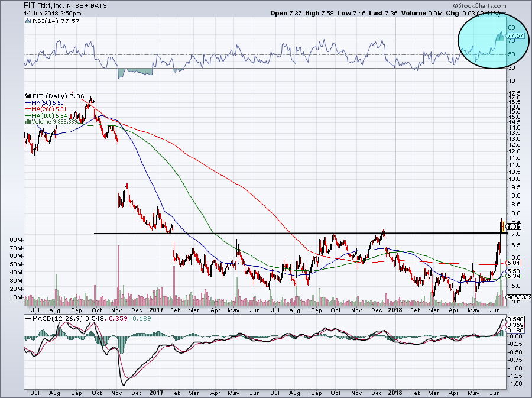Click the 5.81 MA(200) price axis tag
532x398 pixels.
(513, 263)
